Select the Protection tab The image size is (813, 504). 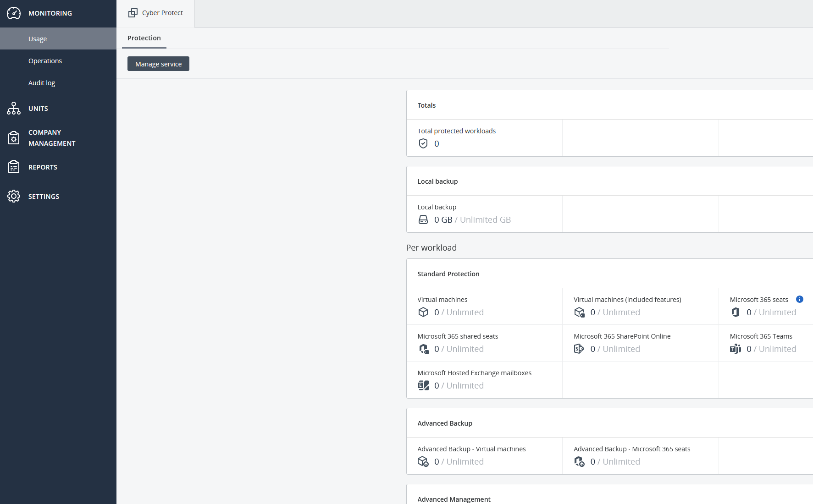(x=144, y=38)
